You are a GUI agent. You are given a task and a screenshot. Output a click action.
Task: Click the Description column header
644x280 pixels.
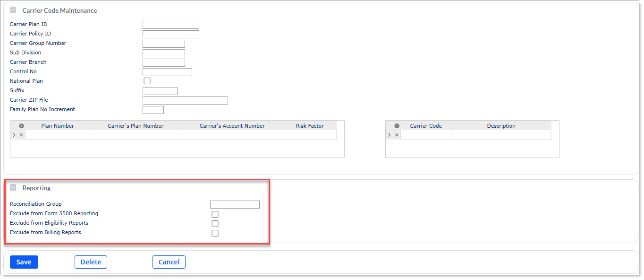pyautogui.click(x=501, y=126)
